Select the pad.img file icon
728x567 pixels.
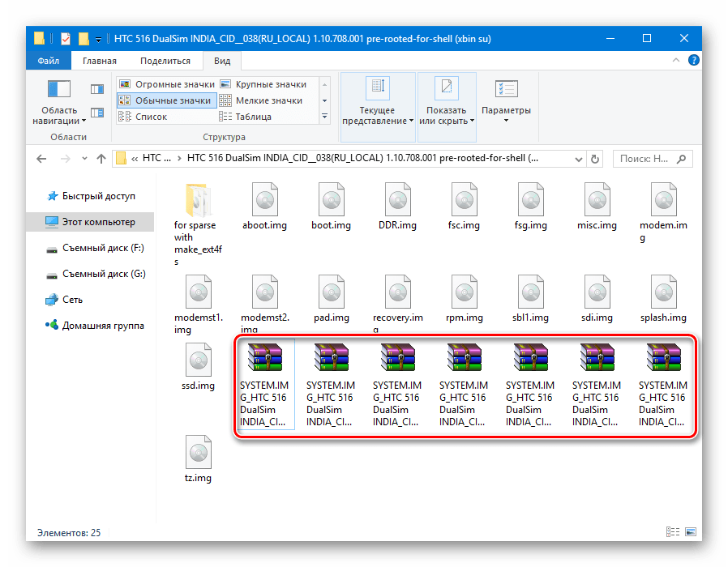click(331, 292)
